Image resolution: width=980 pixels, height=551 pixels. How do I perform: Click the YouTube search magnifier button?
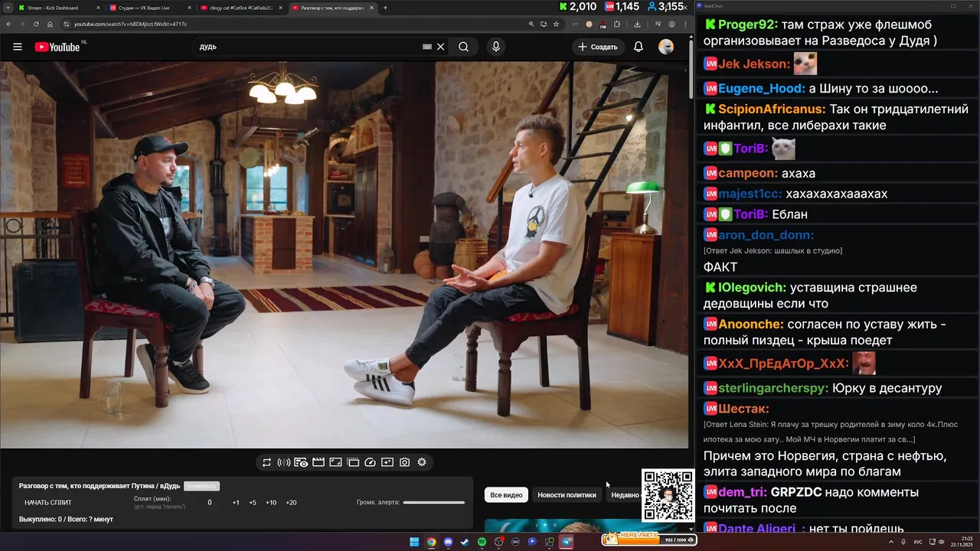tap(464, 47)
